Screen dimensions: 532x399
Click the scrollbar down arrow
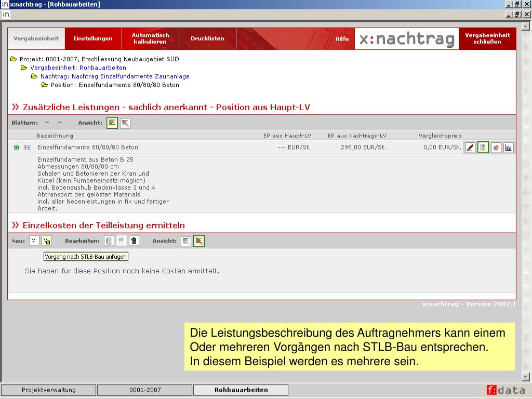pos(526,377)
